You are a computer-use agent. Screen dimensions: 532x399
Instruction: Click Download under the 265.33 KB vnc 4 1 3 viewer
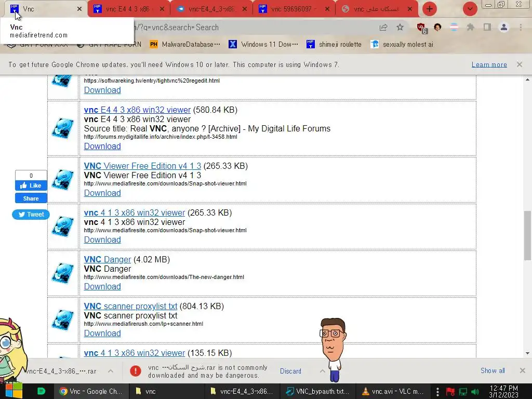pos(102,240)
